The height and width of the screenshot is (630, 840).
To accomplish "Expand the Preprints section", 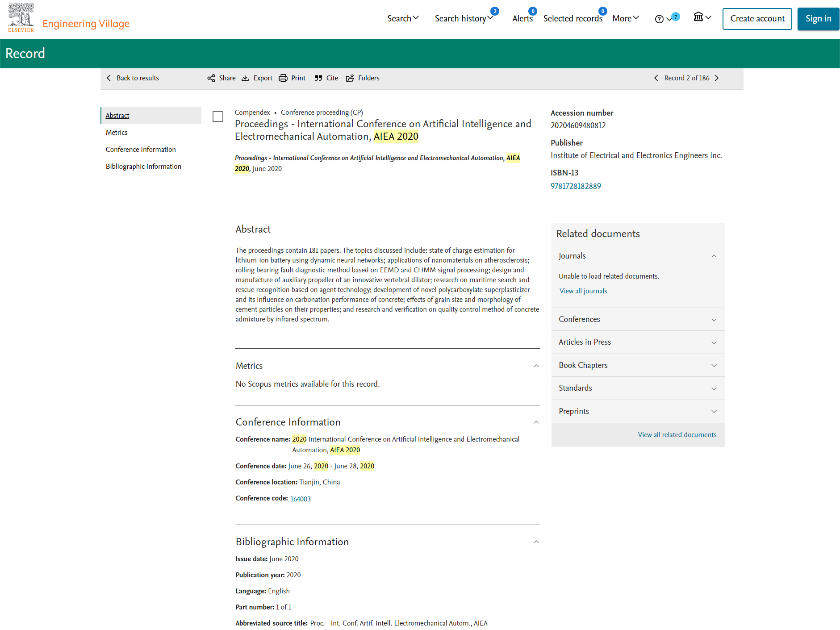I will pos(714,412).
